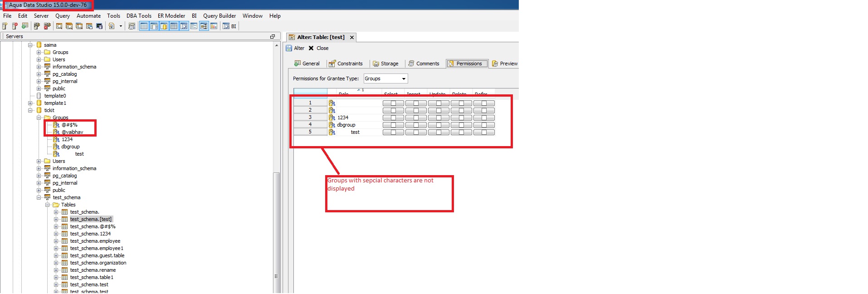This screenshot has height=294, width=868.
Task: Close the Alter: Table: [test] tab
Action: (351, 37)
